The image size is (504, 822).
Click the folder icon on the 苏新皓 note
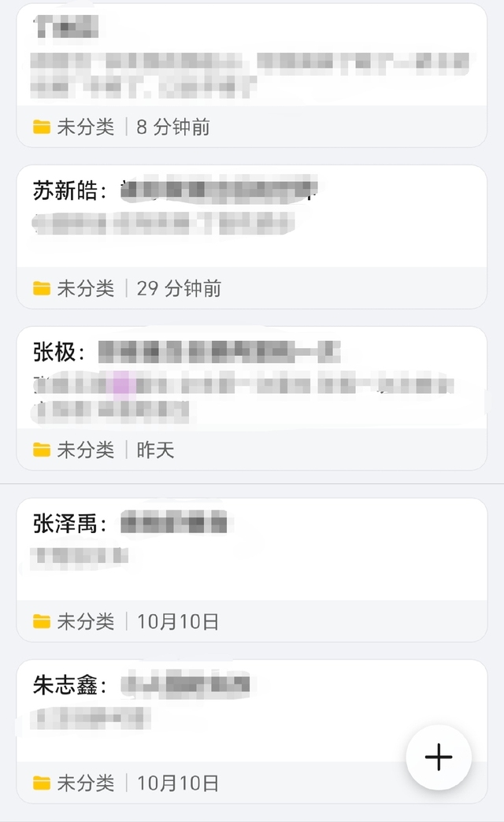coord(42,289)
